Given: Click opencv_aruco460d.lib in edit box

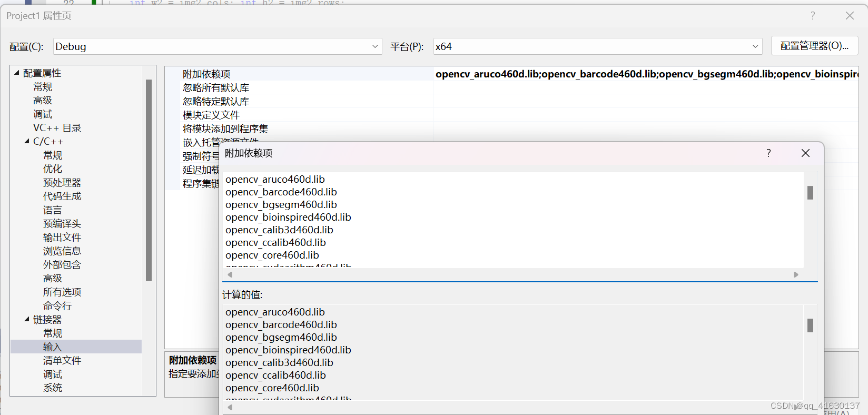Looking at the screenshot, I should 275,180.
